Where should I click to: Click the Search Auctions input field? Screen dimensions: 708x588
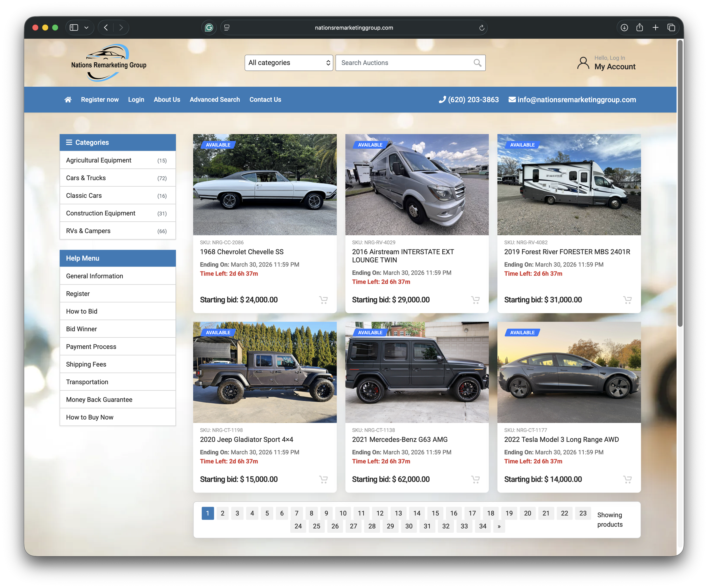click(x=410, y=63)
